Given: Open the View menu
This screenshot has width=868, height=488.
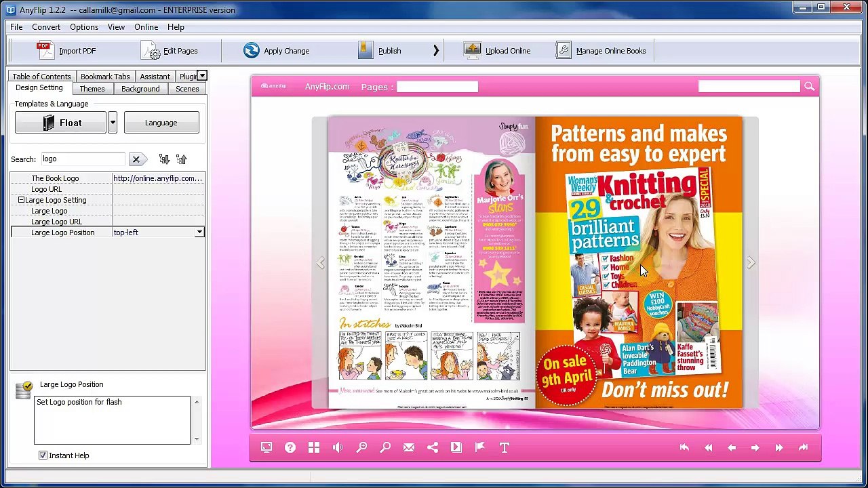Looking at the screenshot, I should [116, 27].
